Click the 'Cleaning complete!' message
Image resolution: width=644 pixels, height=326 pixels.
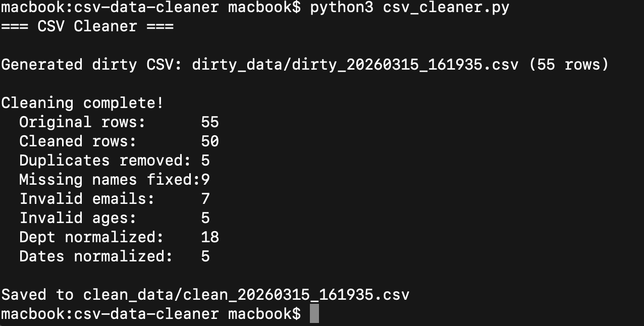82,103
